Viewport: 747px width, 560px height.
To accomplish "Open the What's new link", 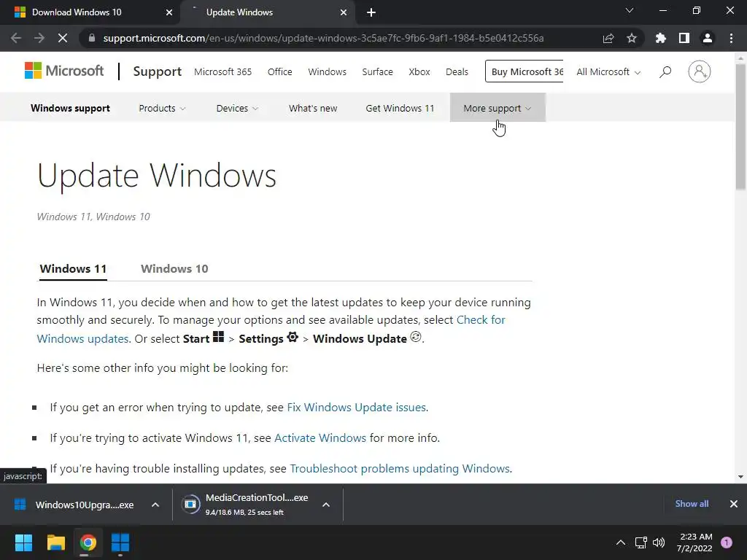I will 312,108.
